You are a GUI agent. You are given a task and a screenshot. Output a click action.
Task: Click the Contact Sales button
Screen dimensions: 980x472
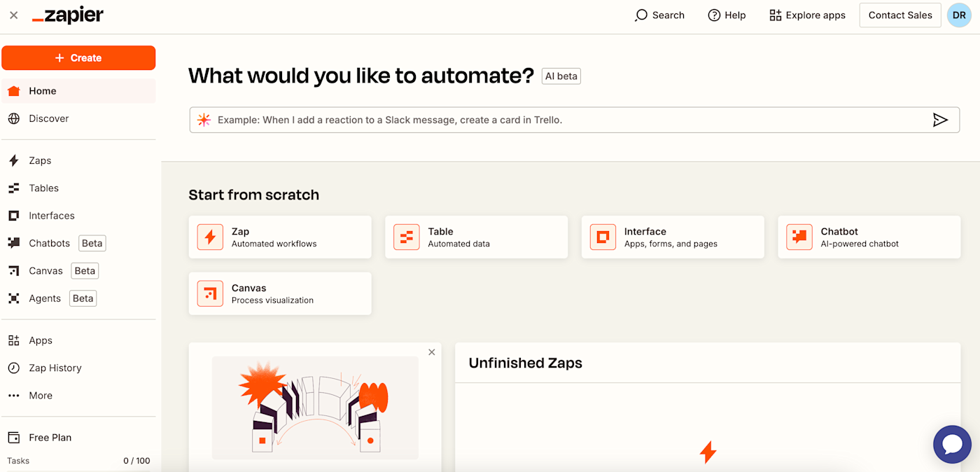click(900, 15)
